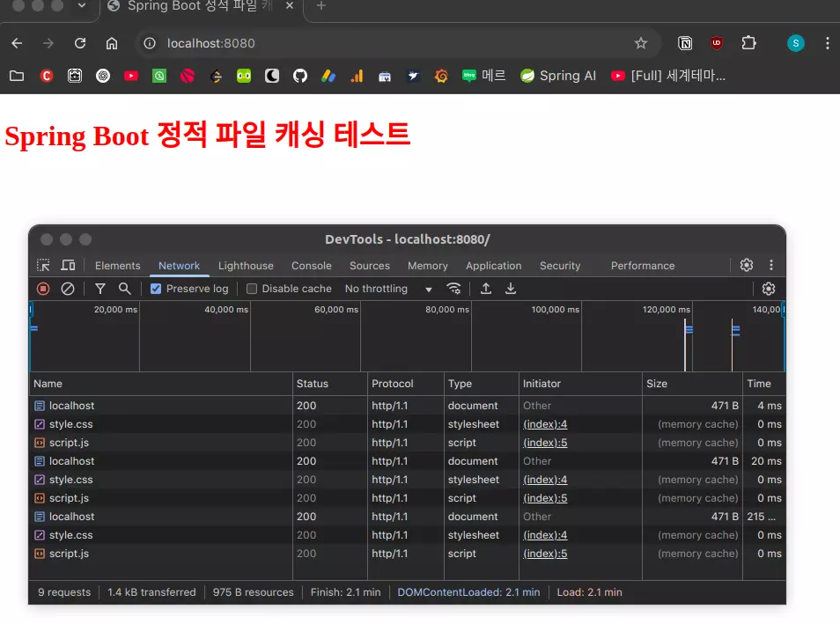The height and width of the screenshot is (624, 840).
Task: Open the browser home page icon
Action: (112, 43)
